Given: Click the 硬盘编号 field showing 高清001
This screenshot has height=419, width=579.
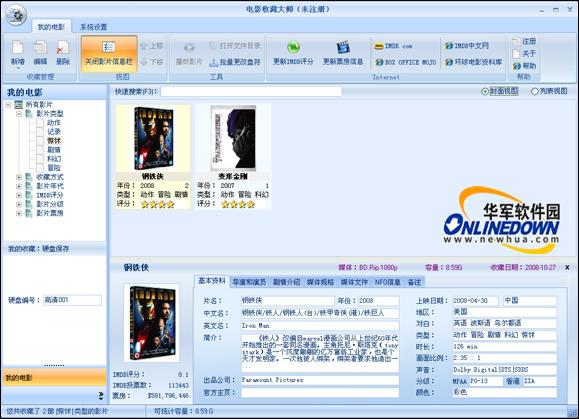Looking at the screenshot, I should click(x=72, y=300).
